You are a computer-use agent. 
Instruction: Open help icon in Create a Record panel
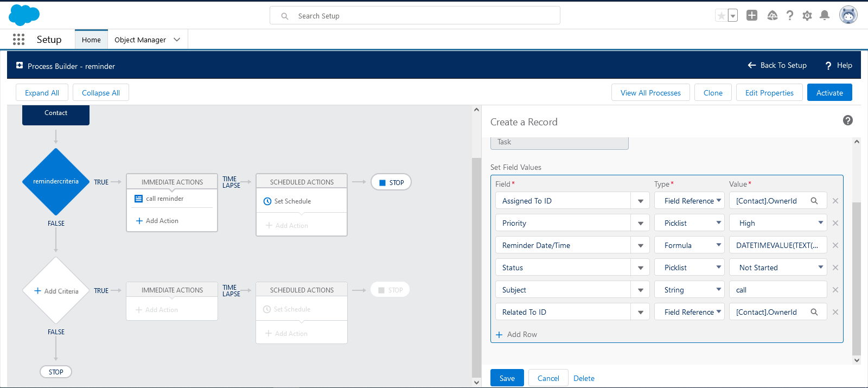848,120
